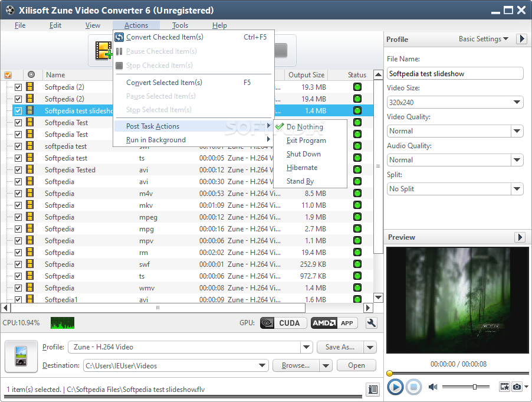Toggle the check-all checkbox in the list header
Image resolution: width=532 pixels, height=402 pixels.
click(8, 75)
